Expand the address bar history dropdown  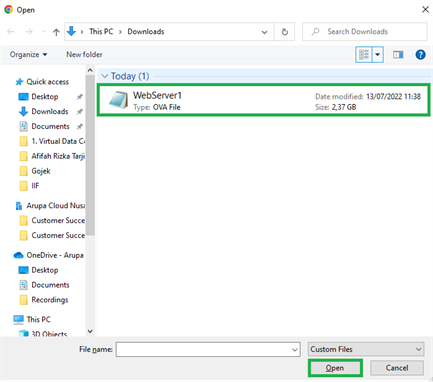point(264,32)
